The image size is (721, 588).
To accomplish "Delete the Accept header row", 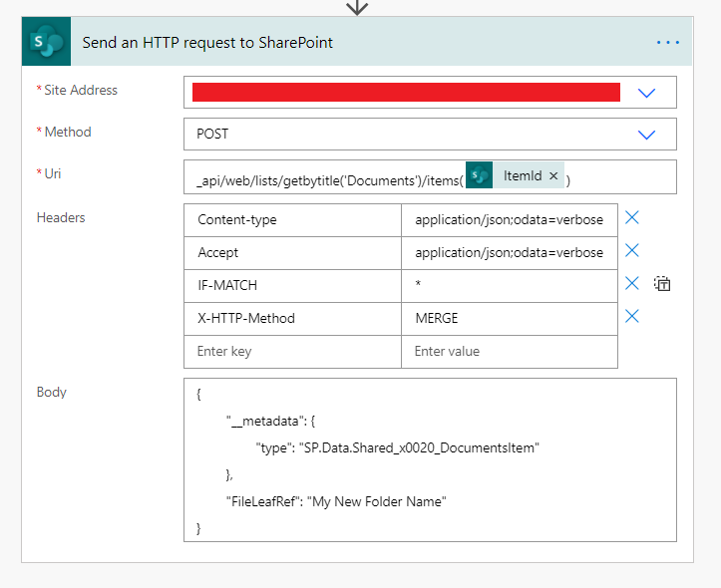I will (632, 250).
